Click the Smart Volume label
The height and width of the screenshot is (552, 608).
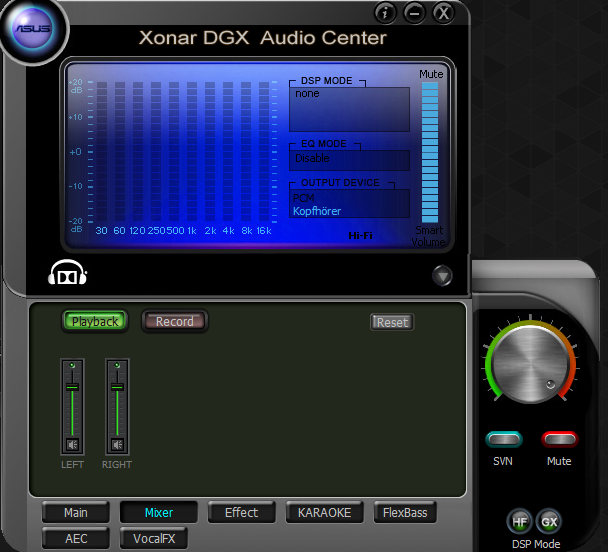428,236
